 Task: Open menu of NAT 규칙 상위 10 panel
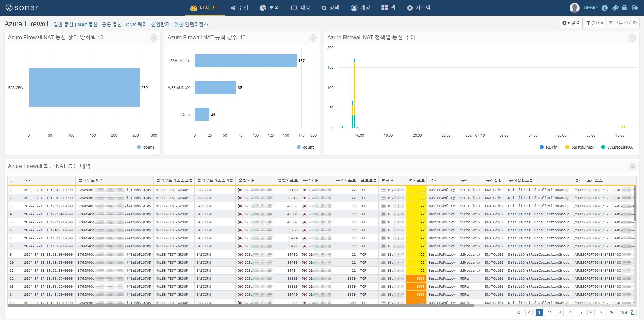pyautogui.click(x=313, y=38)
